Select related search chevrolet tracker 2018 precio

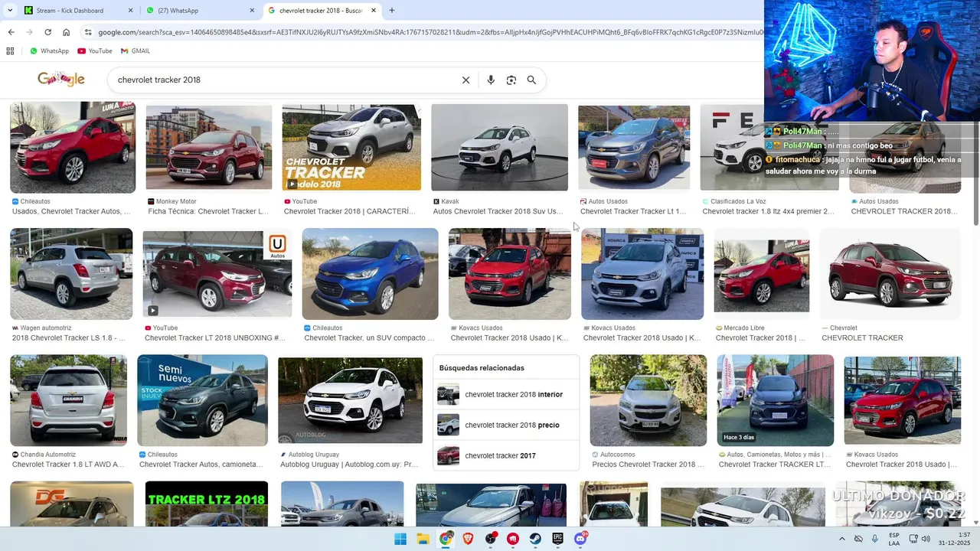click(x=506, y=425)
